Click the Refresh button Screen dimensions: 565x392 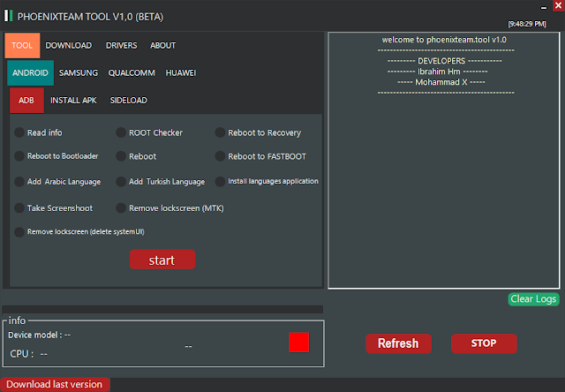click(398, 343)
